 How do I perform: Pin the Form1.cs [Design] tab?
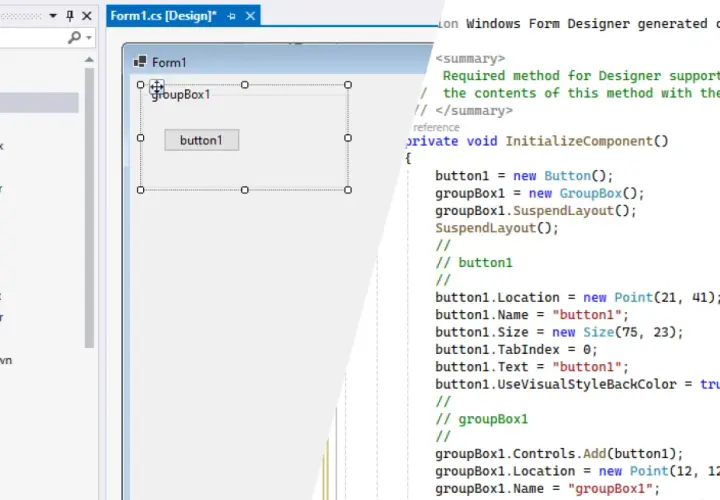pos(232,17)
